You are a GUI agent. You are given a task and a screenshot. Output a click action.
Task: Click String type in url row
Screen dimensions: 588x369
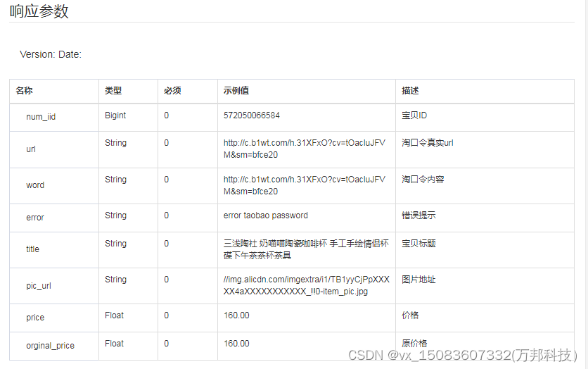point(116,143)
